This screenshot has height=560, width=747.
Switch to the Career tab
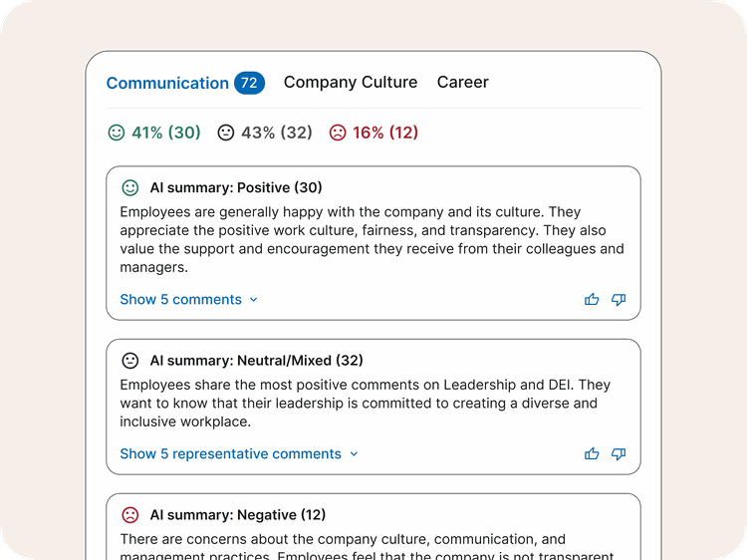(463, 83)
